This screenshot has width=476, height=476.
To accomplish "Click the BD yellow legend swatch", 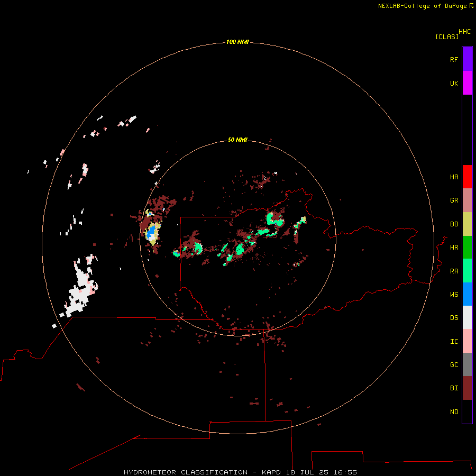I will click(467, 224).
